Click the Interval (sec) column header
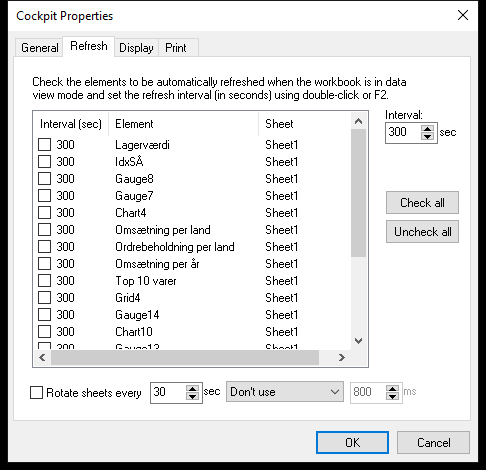Screen dimensions: 486x470 click(x=71, y=124)
